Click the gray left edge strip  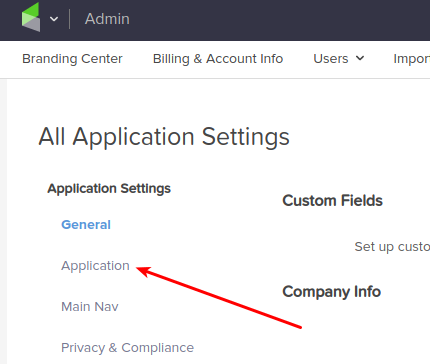(x=3, y=221)
